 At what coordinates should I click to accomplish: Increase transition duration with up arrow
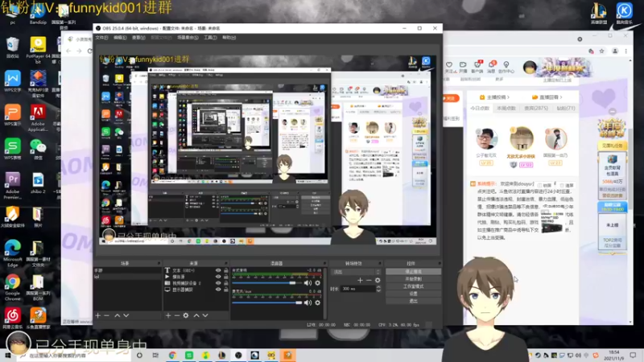378,287
